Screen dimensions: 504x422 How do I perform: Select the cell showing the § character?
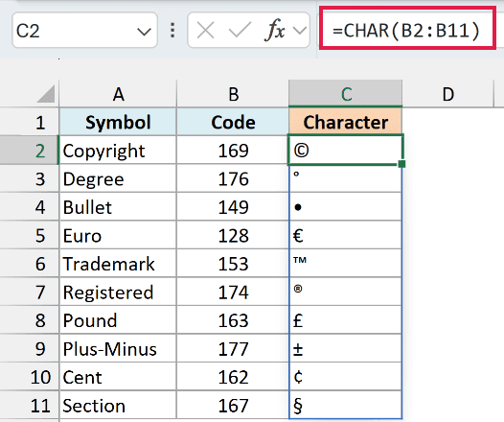(346, 406)
